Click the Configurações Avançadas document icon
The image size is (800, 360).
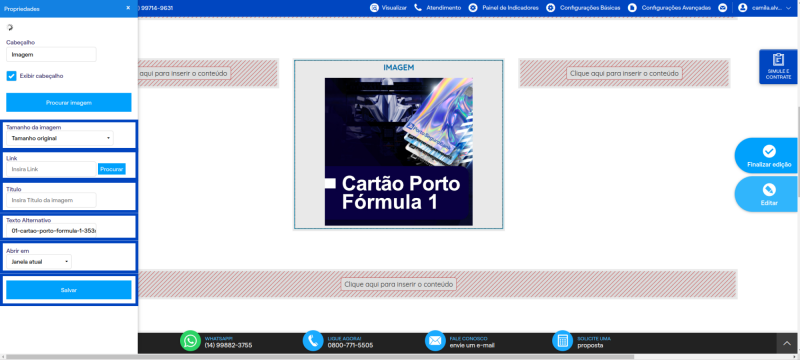pos(632,8)
